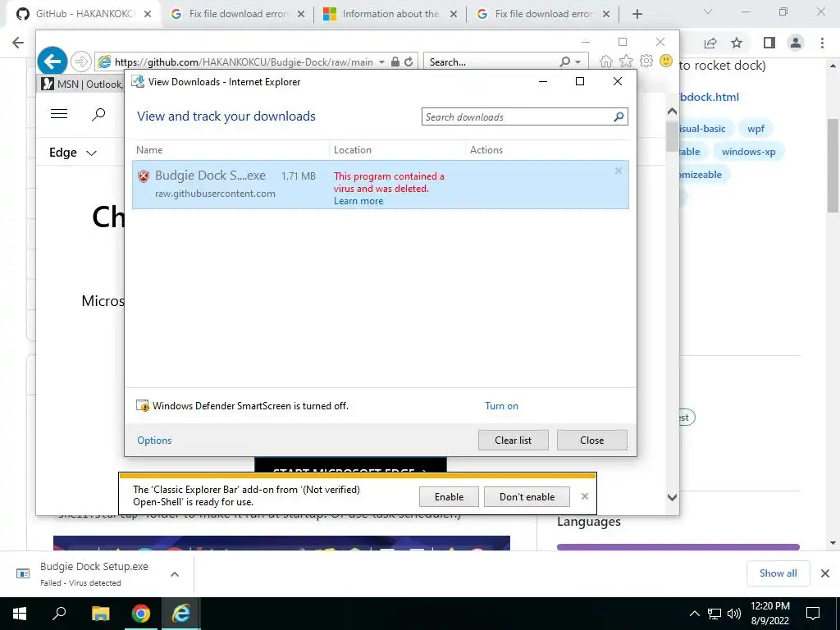Open File Explorer from the taskbar
The image size is (840, 630).
pos(100,614)
